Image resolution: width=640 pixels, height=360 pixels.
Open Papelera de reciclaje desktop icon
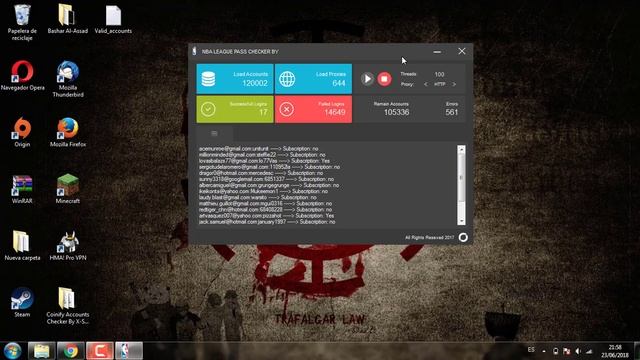click(x=22, y=22)
